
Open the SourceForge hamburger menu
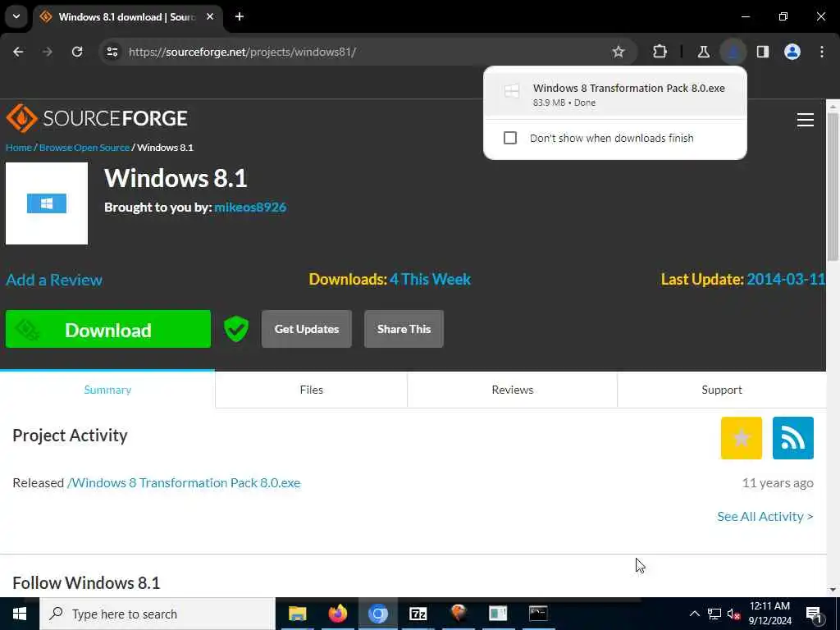click(806, 120)
